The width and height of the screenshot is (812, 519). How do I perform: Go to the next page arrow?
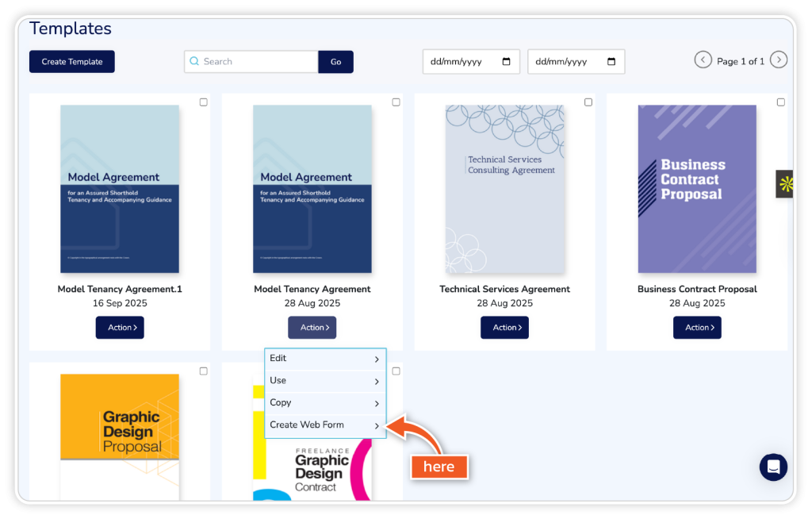(779, 60)
